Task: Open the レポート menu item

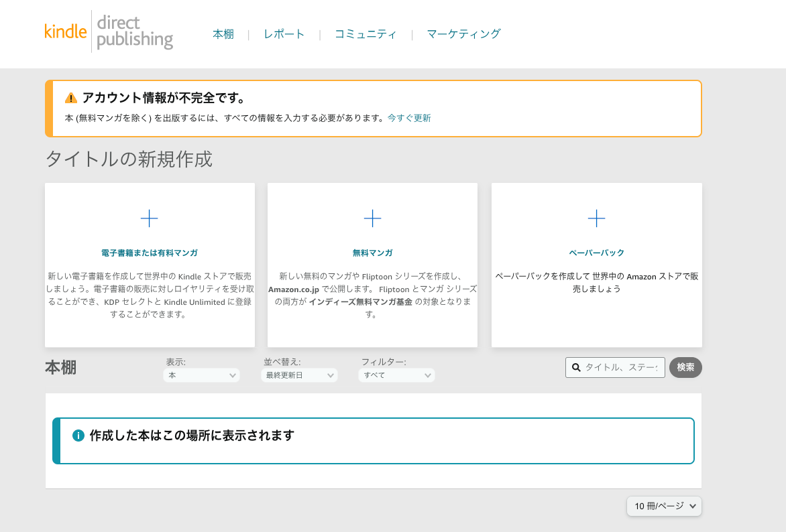Action: click(x=284, y=34)
